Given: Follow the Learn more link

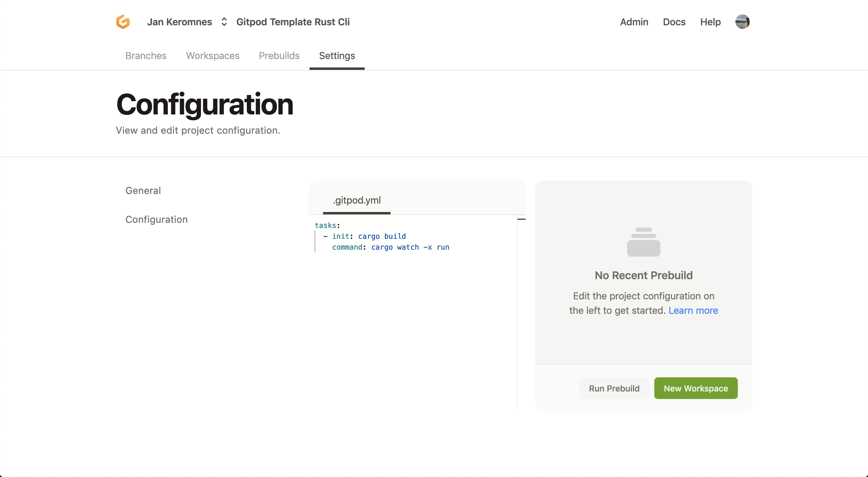Looking at the screenshot, I should (x=693, y=310).
